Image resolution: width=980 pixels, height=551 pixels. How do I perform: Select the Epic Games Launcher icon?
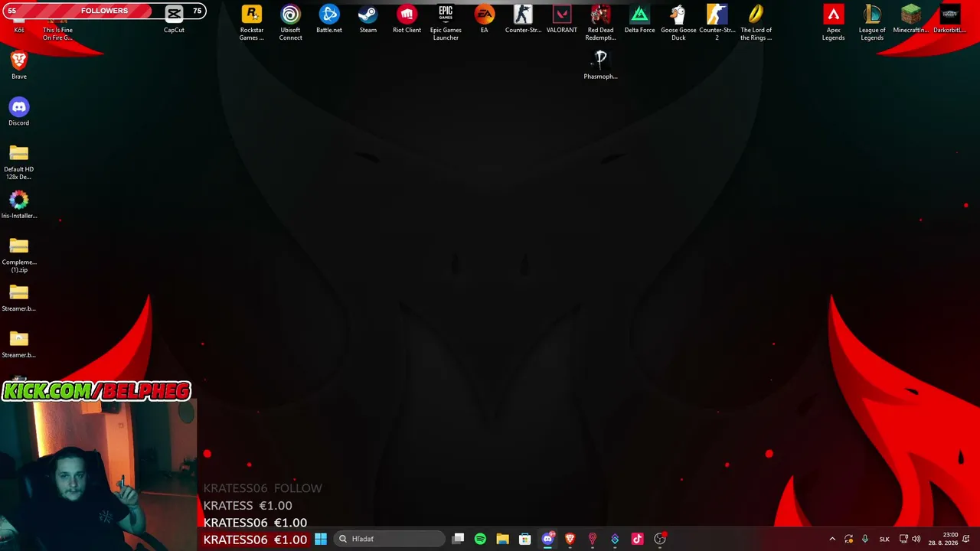[x=446, y=23]
